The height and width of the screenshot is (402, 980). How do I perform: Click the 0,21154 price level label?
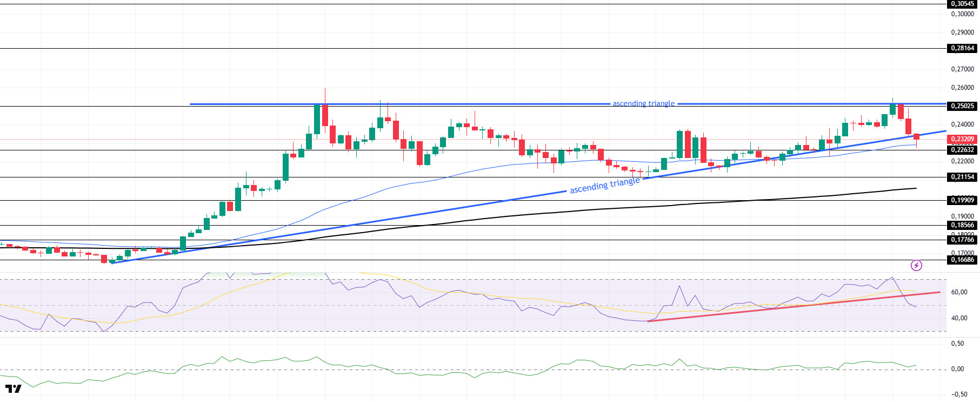click(x=963, y=177)
